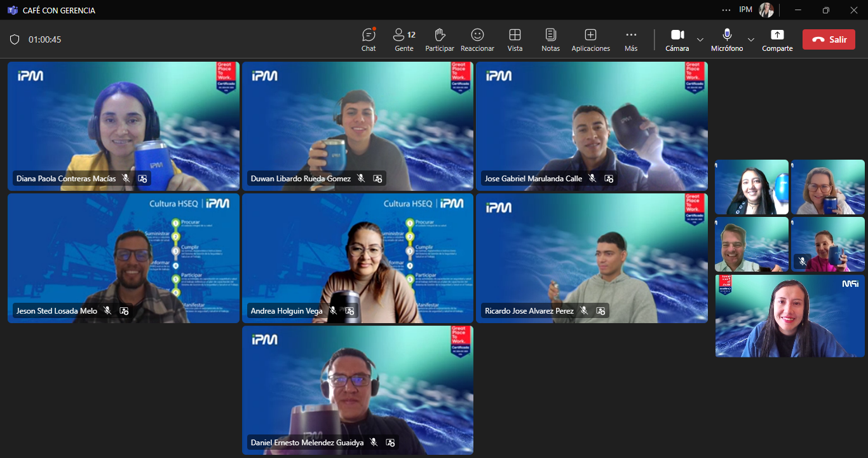The height and width of the screenshot is (458, 868).
Task: Show the Gente participants list
Action: [x=403, y=39]
